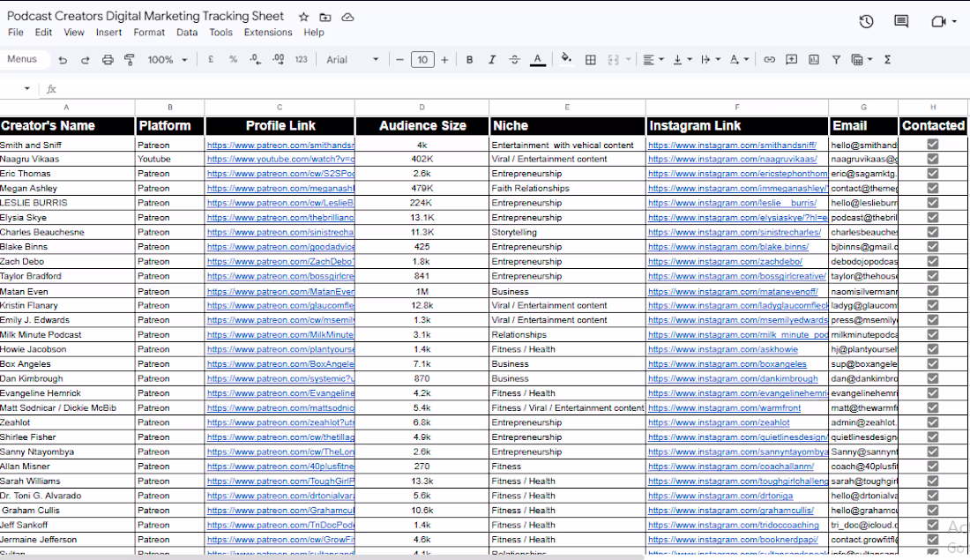Open comments panel icon at top right

pos(901,22)
